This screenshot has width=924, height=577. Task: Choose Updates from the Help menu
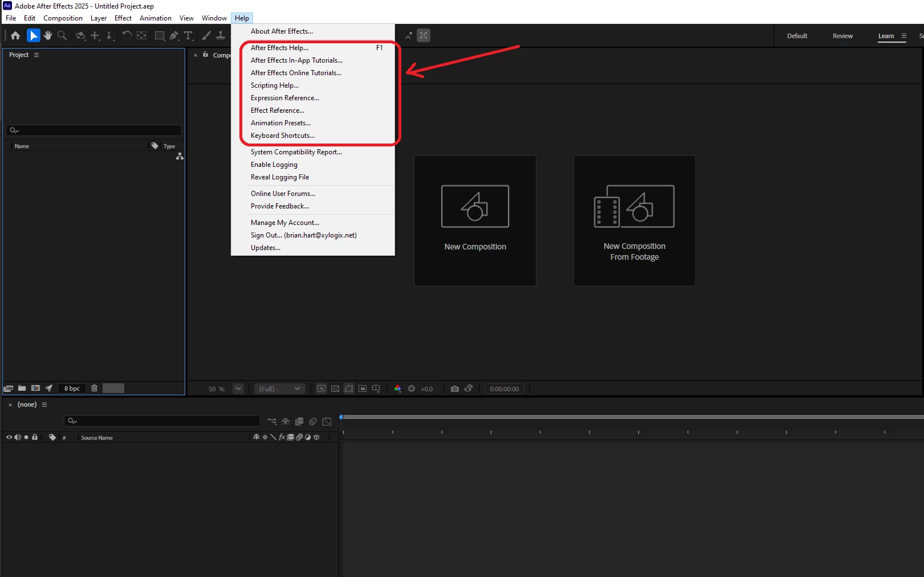pyautogui.click(x=313, y=248)
